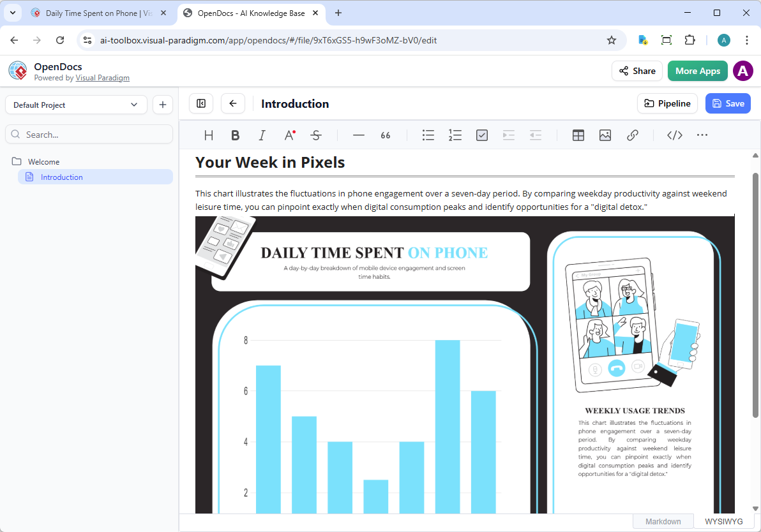
Task: Change the text color with A icon
Action: click(289, 135)
